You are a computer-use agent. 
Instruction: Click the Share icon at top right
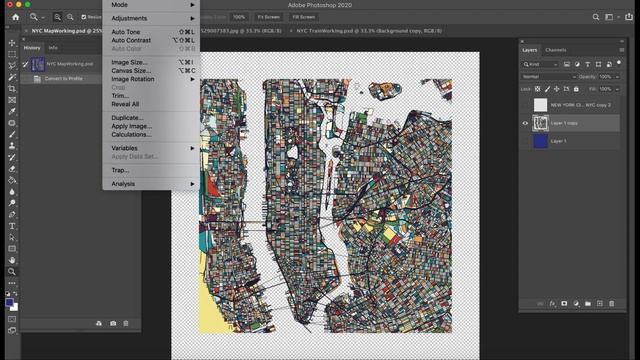[x=629, y=17]
